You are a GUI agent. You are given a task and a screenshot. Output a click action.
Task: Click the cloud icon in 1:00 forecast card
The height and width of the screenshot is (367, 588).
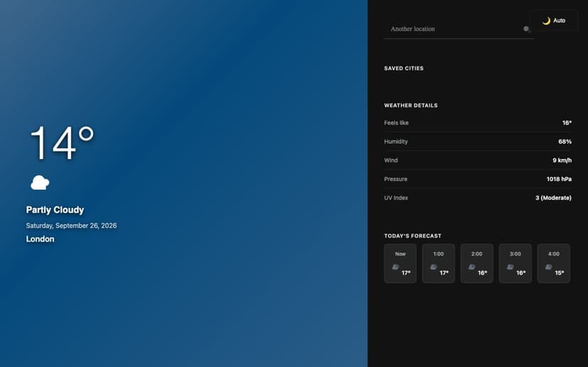[433, 267]
